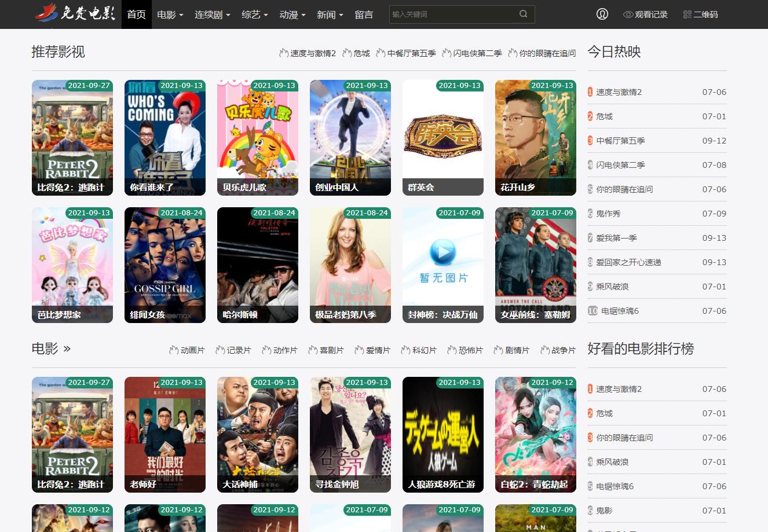Screen dimensions: 768x532
Task: Open the 留言 menu item
Action: tap(364, 14)
